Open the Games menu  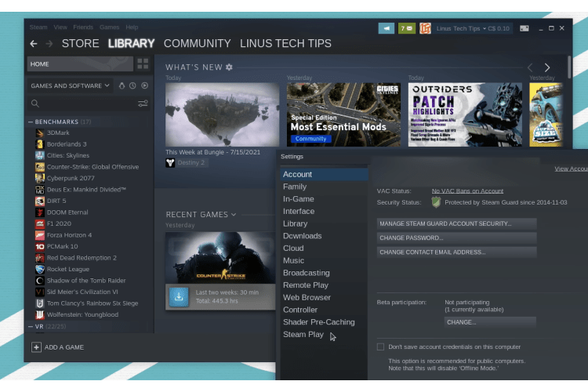(x=109, y=27)
